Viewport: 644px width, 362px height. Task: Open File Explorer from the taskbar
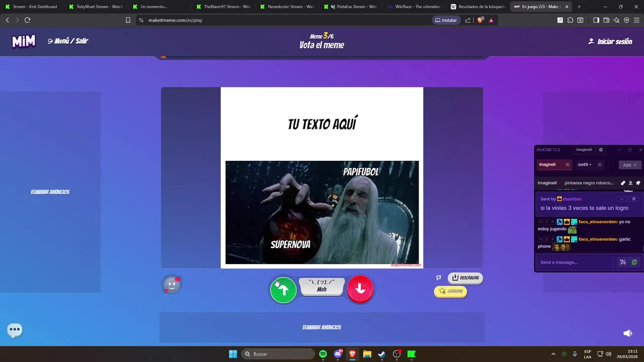pyautogui.click(x=367, y=354)
